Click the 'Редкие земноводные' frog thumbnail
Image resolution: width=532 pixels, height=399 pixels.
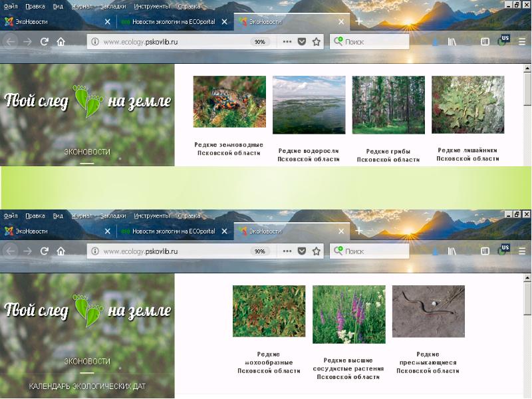click(x=229, y=101)
